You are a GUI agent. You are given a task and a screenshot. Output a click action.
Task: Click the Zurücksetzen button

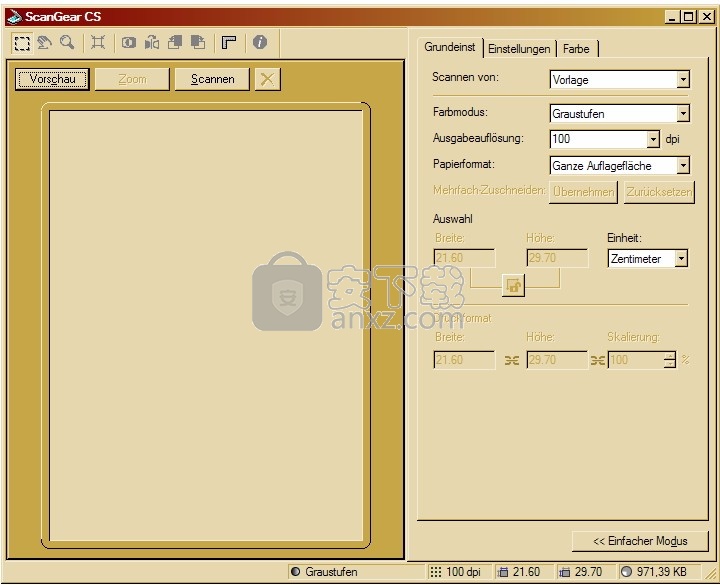(x=659, y=192)
